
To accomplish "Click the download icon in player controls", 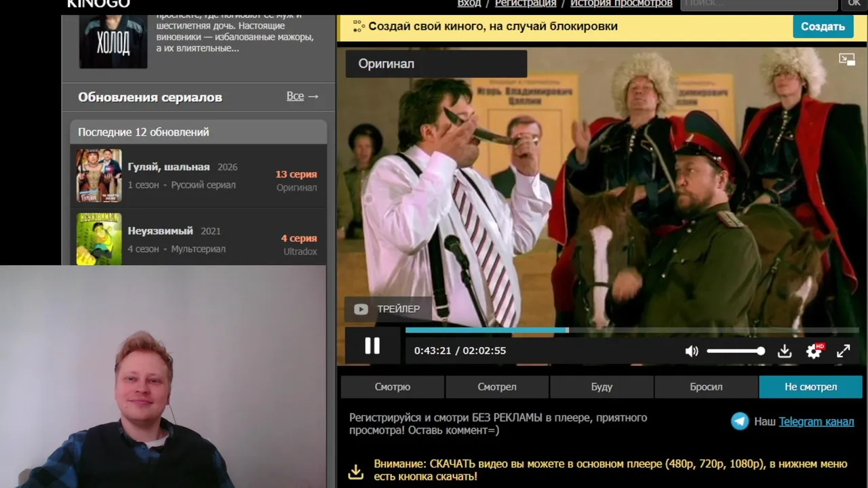I will coord(785,351).
